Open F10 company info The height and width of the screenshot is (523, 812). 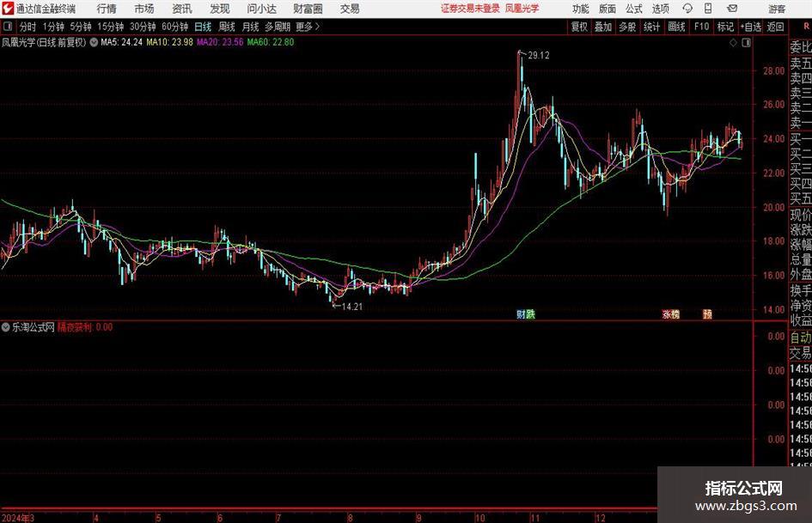(701, 27)
